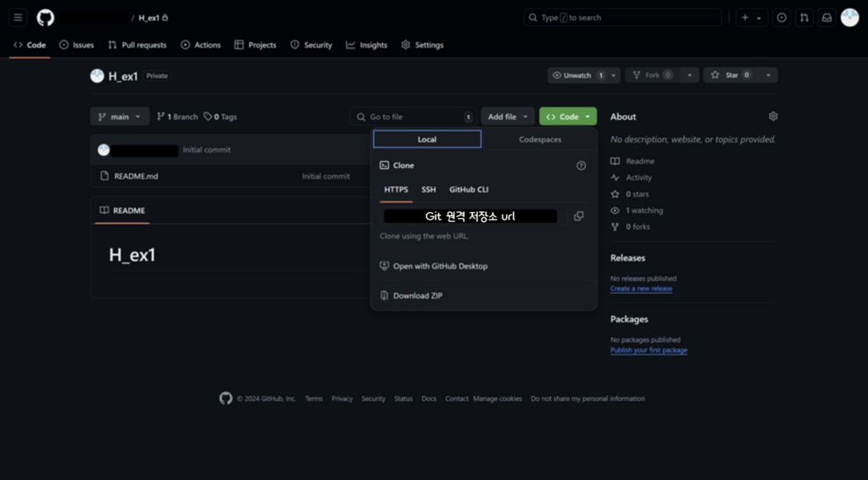This screenshot has height=480, width=868.
Task: Copy the clone URL to clipboard
Action: tap(578, 216)
